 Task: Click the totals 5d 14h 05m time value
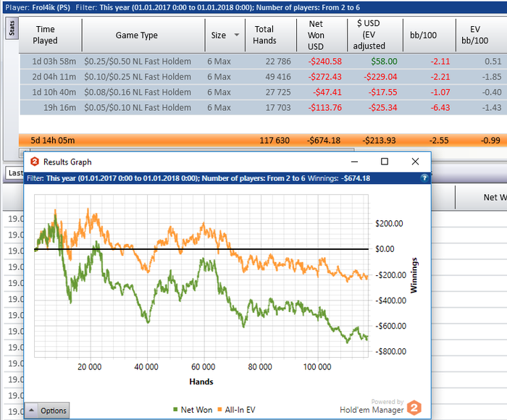(53, 140)
